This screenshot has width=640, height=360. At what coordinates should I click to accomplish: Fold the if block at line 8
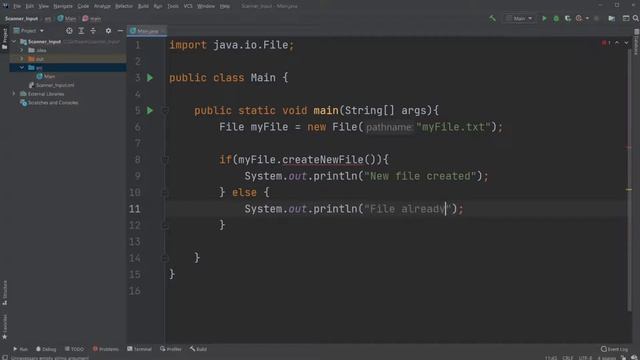[x=165, y=160]
